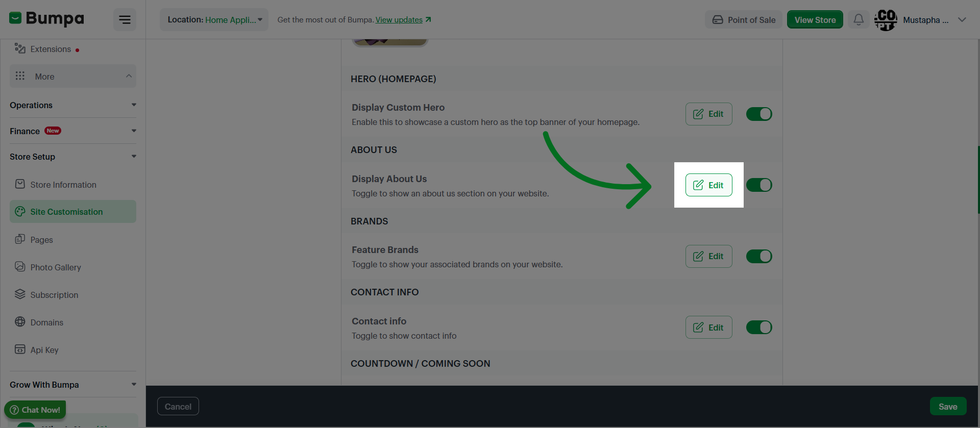Click the Domains globe icon
The width and height of the screenshot is (980, 428).
[x=20, y=321]
